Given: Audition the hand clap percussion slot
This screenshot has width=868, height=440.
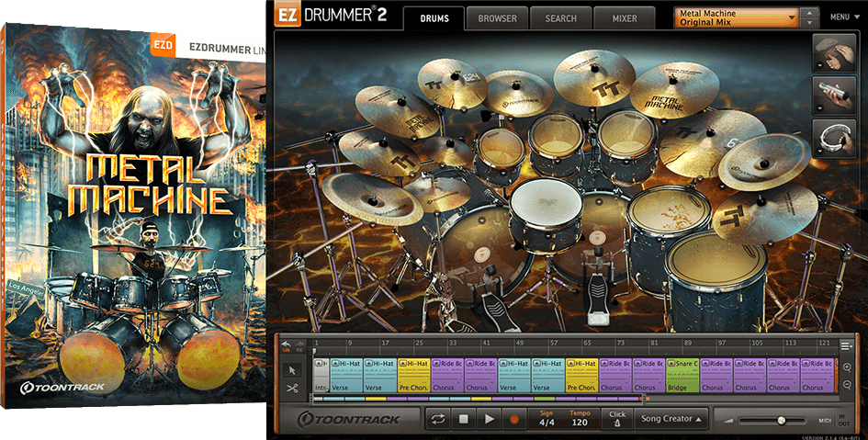Looking at the screenshot, I should click(835, 51).
